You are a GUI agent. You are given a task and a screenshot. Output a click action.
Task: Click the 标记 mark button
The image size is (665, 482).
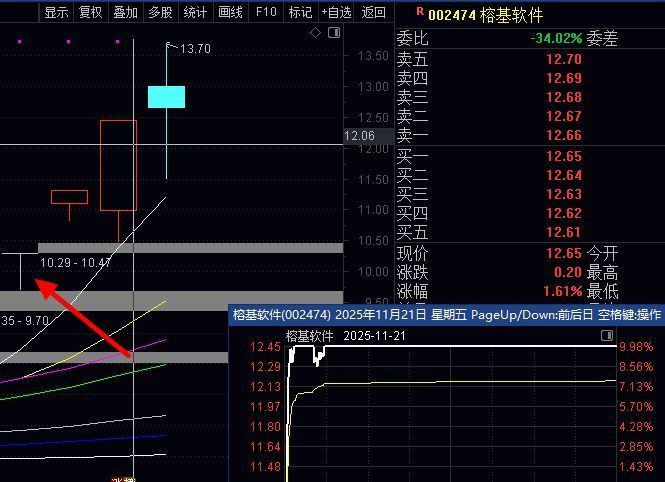click(300, 12)
